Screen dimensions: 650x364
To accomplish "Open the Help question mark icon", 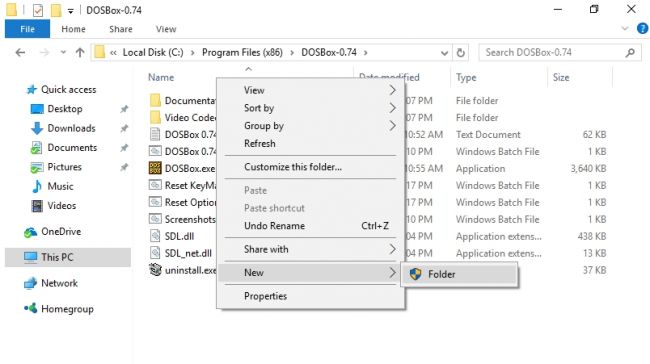I will tap(642, 29).
